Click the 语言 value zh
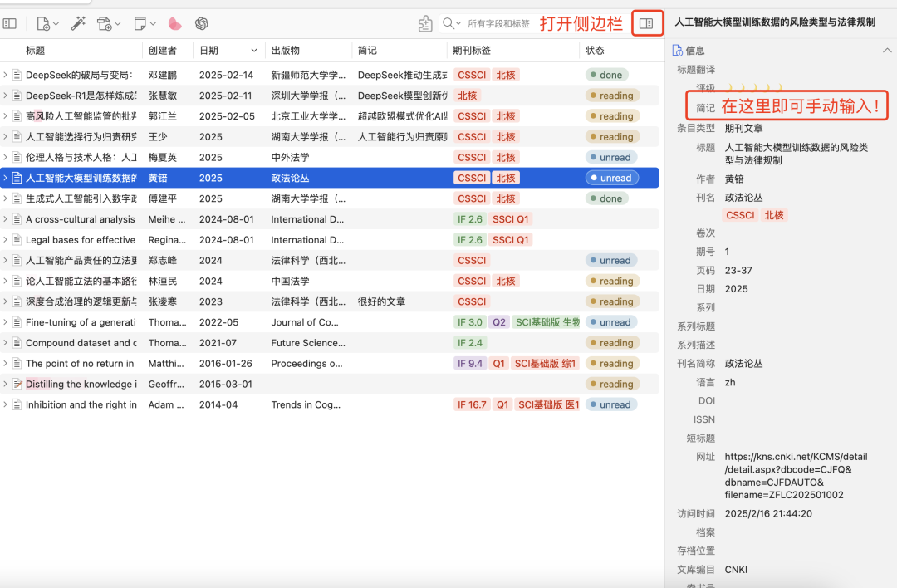The image size is (897, 588). point(730,382)
